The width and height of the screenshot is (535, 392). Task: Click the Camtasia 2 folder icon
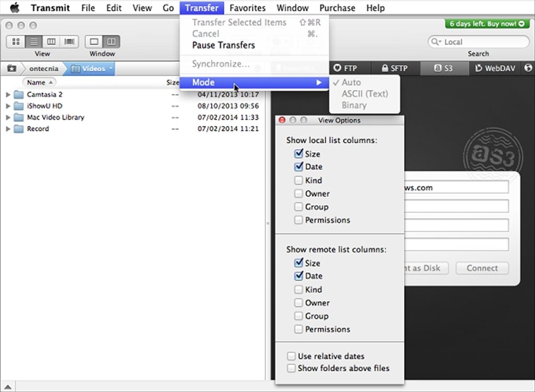(x=18, y=94)
